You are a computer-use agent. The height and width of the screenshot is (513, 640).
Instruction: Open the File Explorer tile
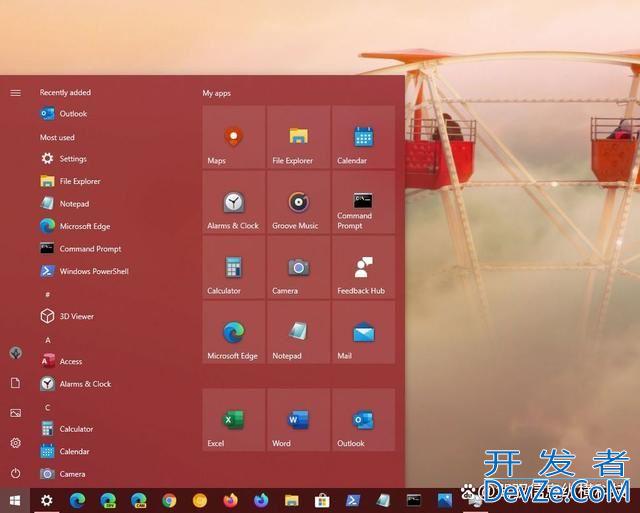tap(298, 137)
